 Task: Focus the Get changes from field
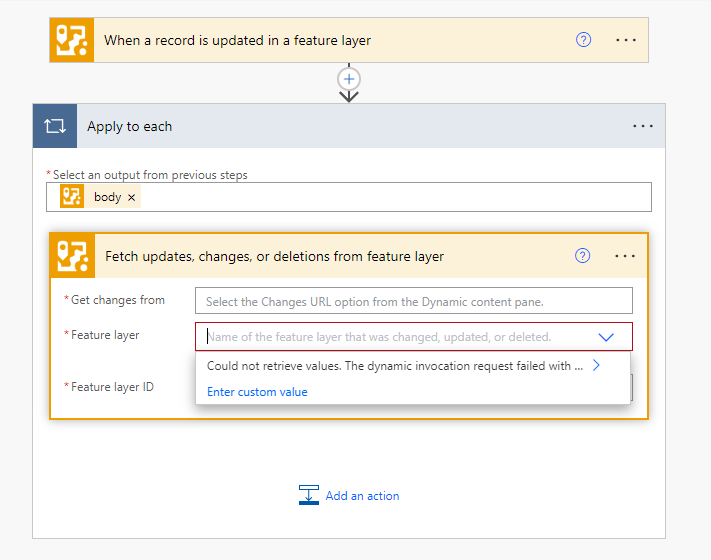point(415,301)
